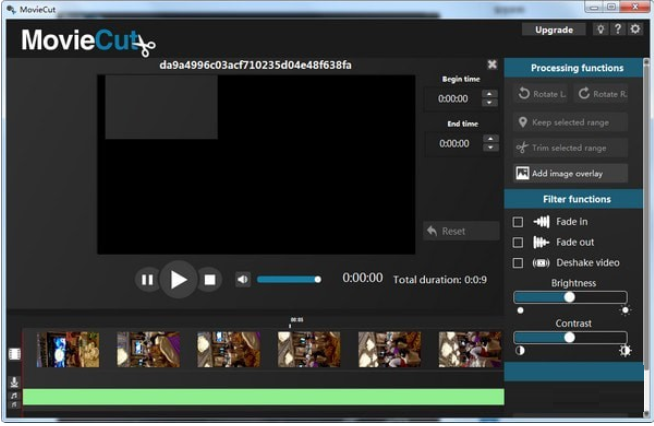Viewport: 654px width, 426px height.
Task: Click the Contrast slider handle
Action: [569, 338]
